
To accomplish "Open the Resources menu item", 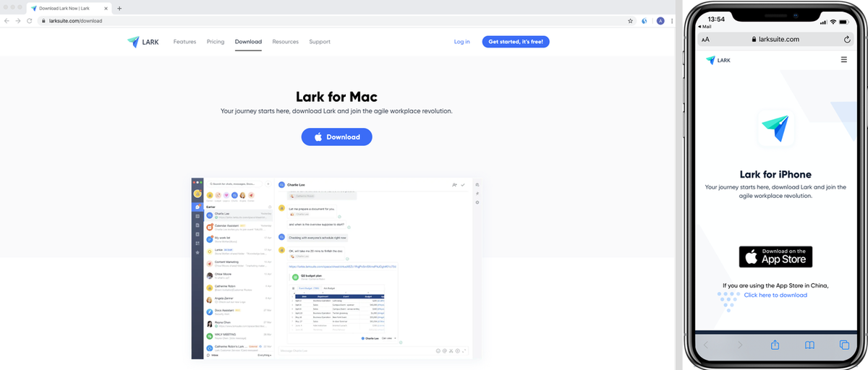I will click(285, 42).
